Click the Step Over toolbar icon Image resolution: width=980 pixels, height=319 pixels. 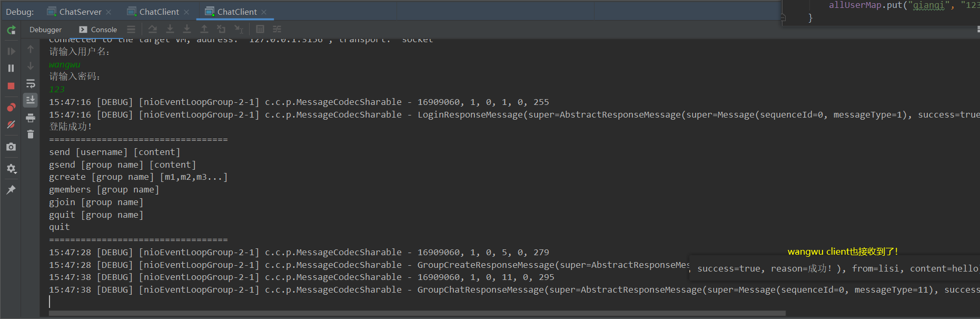click(x=153, y=29)
